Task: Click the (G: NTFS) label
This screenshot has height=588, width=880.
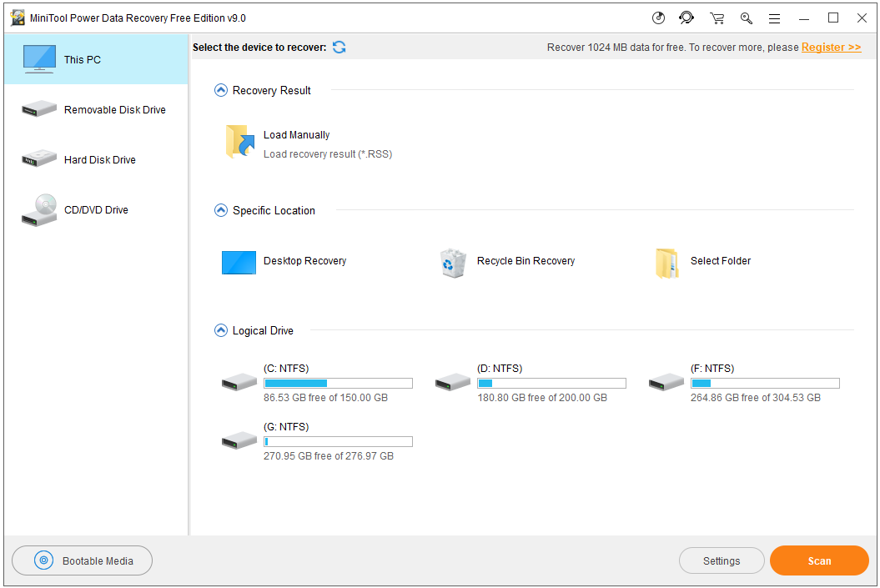Action: pyautogui.click(x=286, y=427)
